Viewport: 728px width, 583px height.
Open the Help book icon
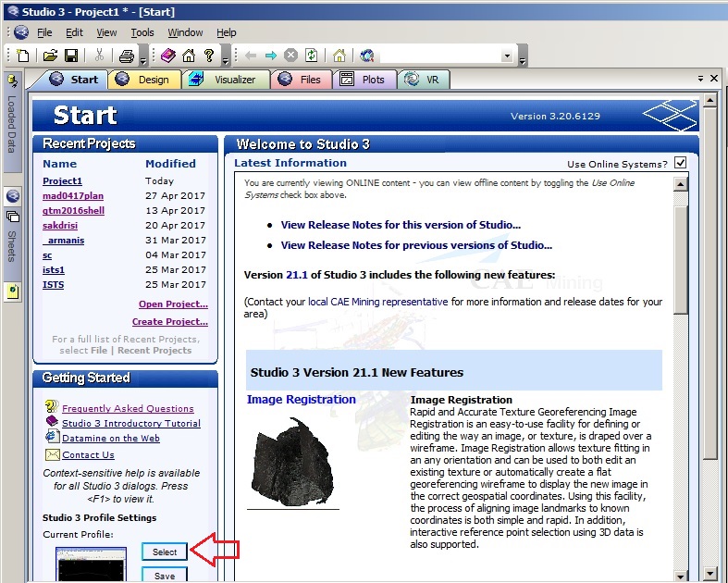(x=168, y=56)
